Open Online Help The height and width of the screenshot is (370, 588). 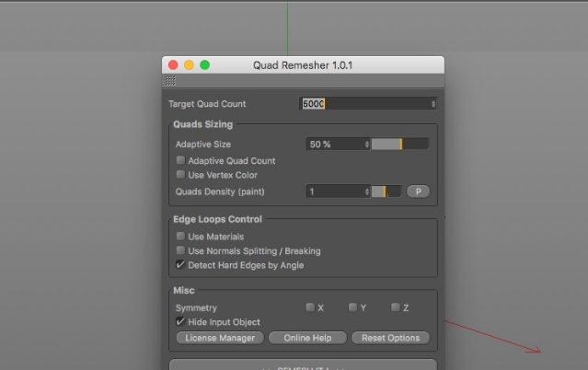click(307, 338)
